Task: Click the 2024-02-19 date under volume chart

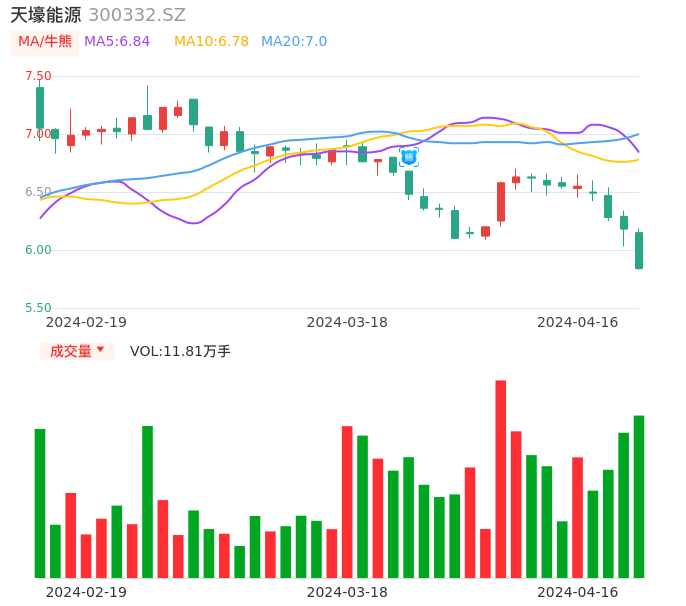Action: click(86, 592)
